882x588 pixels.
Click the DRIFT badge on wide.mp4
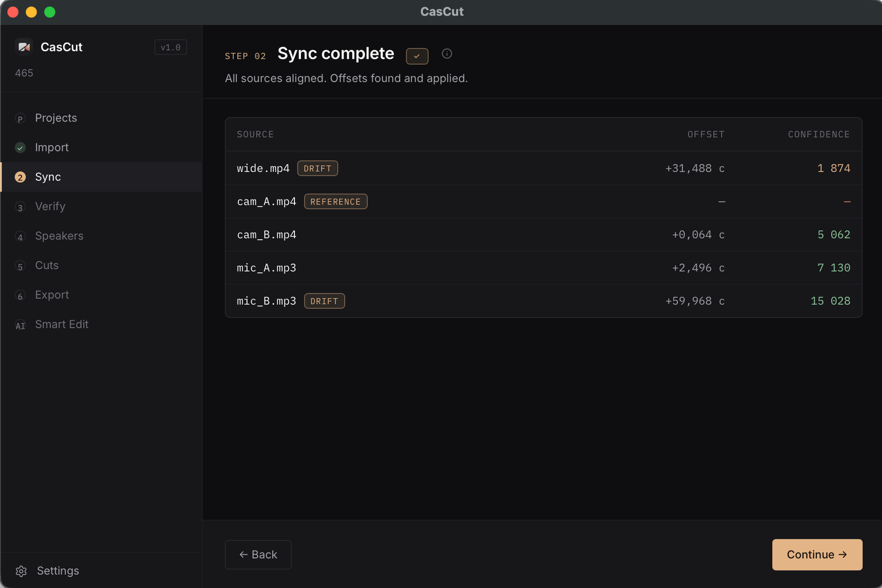(318, 168)
